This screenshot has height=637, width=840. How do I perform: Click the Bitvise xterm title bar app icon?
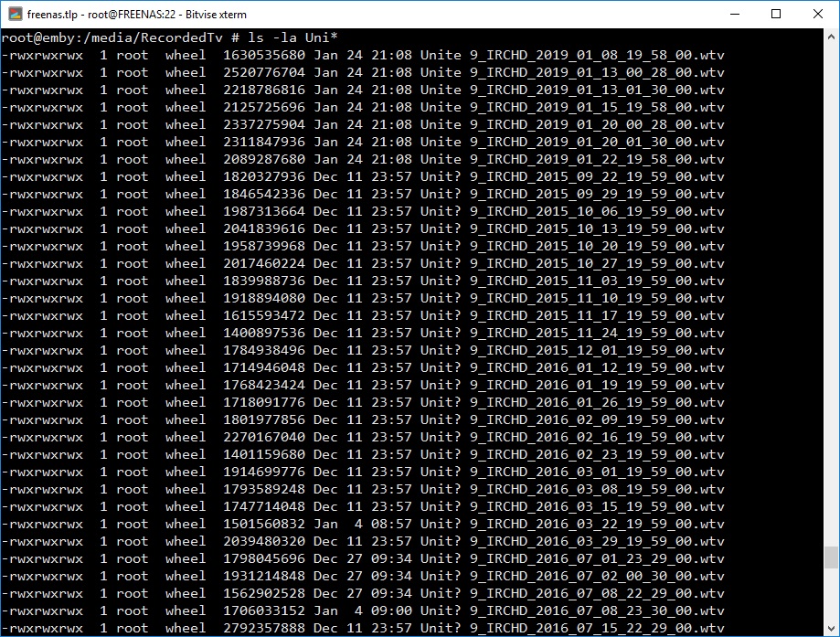(x=15, y=14)
